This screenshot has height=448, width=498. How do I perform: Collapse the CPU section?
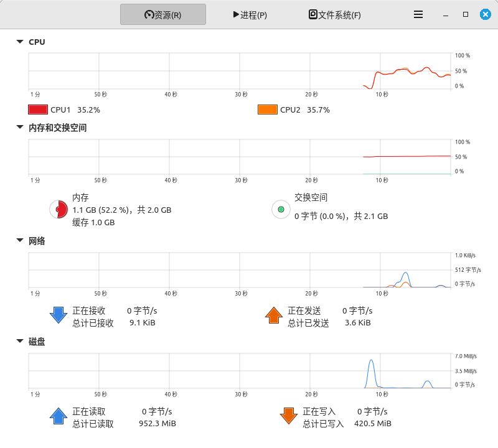[x=20, y=42]
